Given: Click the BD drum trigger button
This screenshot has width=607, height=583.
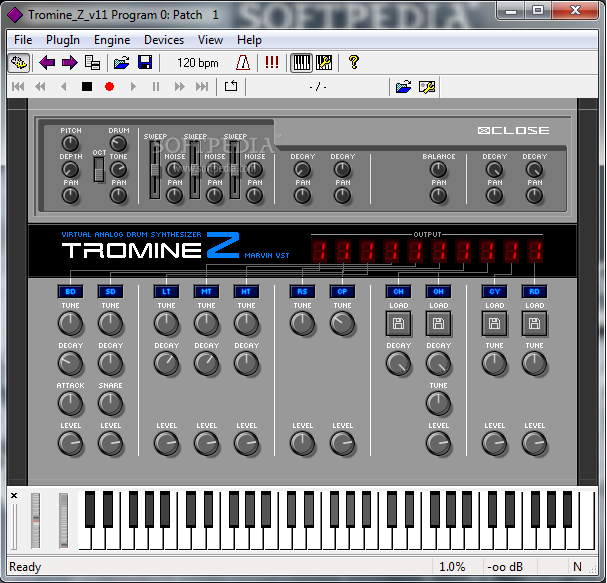Looking at the screenshot, I should (x=70, y=292).
